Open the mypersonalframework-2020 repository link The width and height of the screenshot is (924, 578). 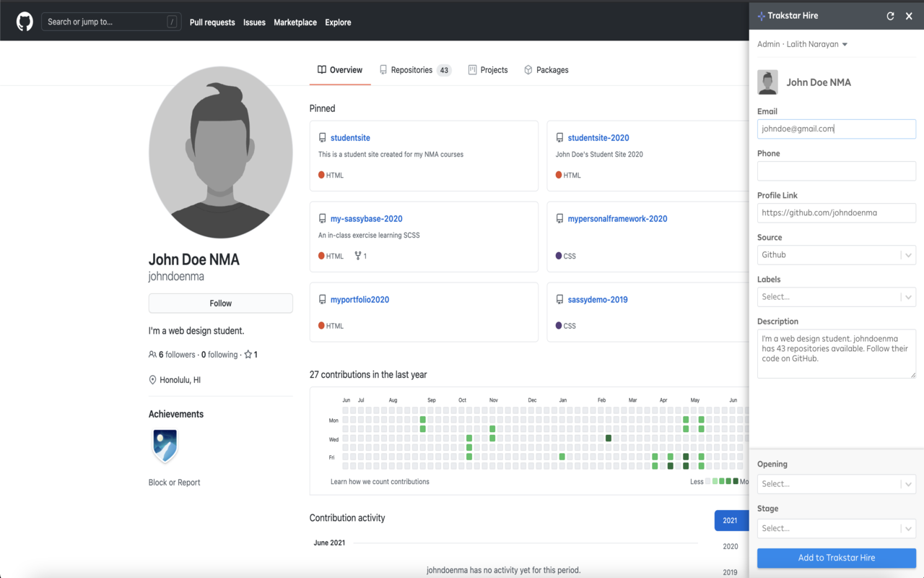(618, 219)
